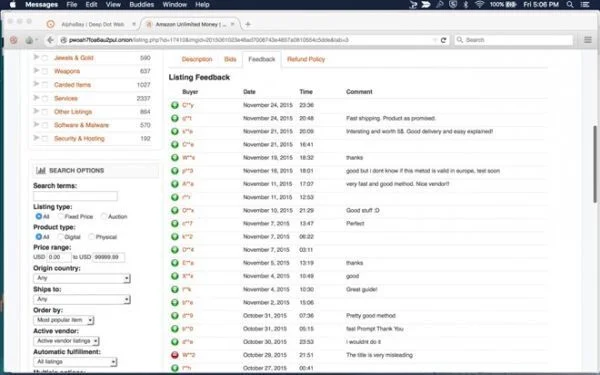This screenshot has width=600, height=375.
Task: Expand the Software & Malware category arrow
Action: tap(36, 125)
